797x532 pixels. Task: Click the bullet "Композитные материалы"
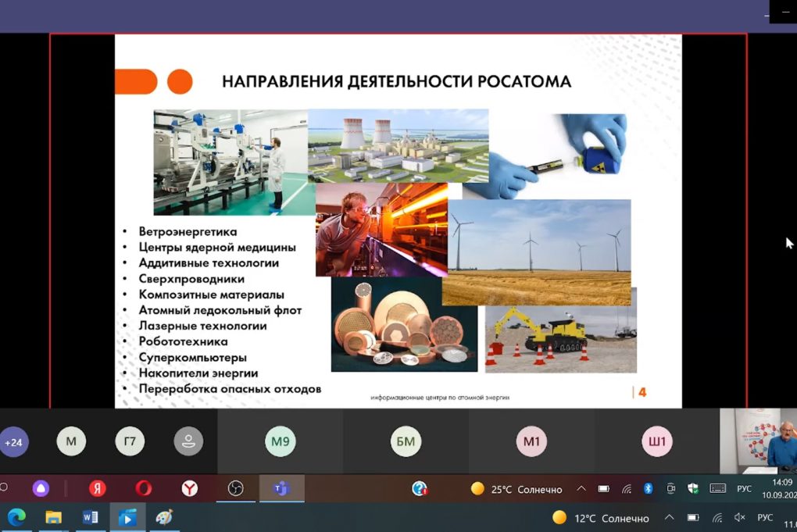(211, 295)
